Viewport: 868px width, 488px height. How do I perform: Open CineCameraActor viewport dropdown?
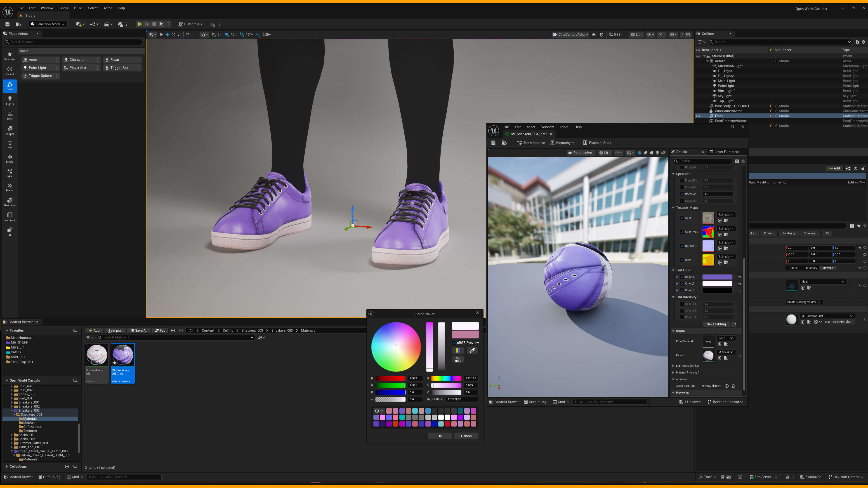click(570, 34)
